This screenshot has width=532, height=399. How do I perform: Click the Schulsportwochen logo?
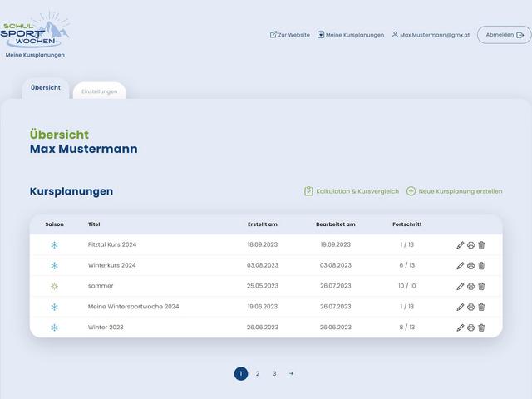pos(35,30)
